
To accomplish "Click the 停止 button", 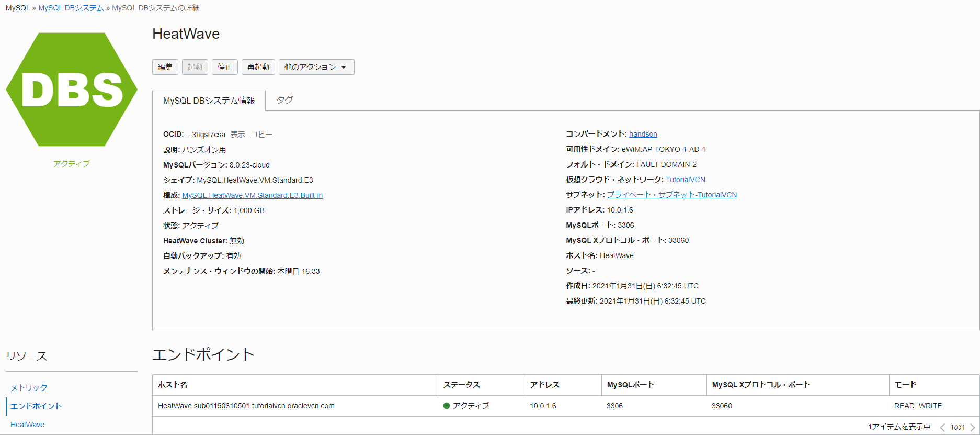I will point(225,67).
